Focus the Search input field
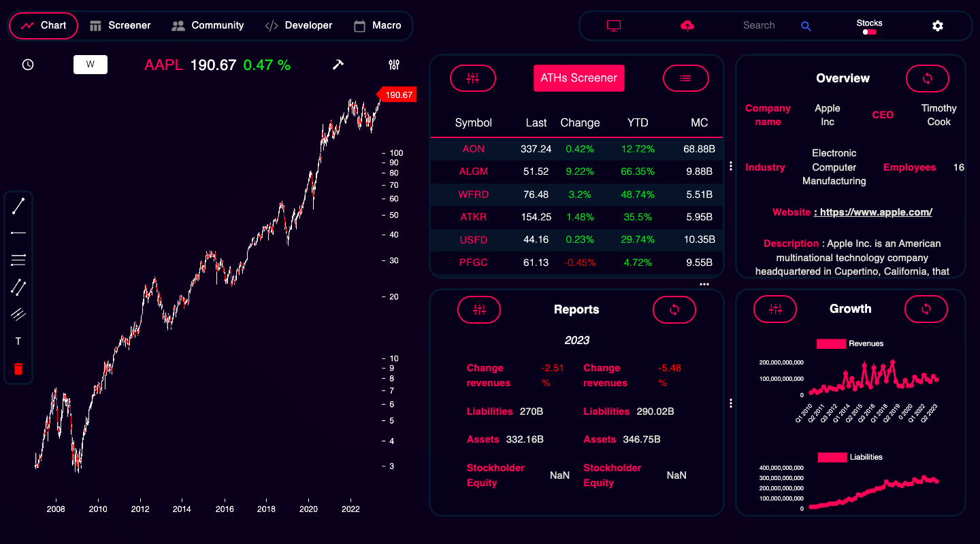980x544 pixels. coord(759,26)
